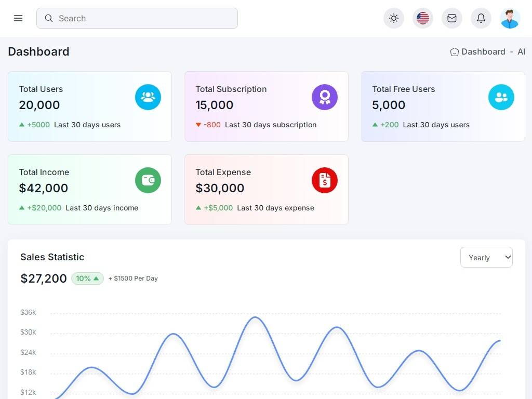This screenshot has width=532, height=399.
Task: Show notifications via the bell icon
Action: point(481,18)
